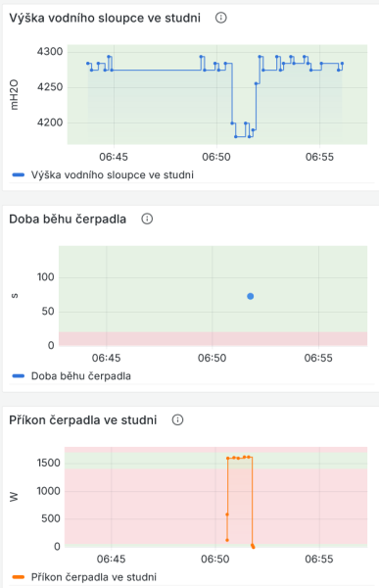
Task: Toggle Doba běhu čerpadla legend series
Action: (81, 376)
